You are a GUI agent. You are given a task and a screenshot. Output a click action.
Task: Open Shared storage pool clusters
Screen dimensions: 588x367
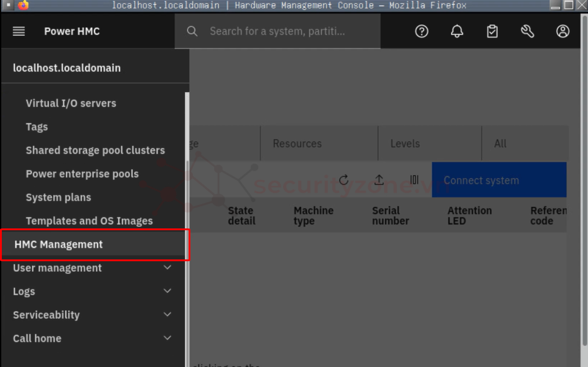[95, 150]
